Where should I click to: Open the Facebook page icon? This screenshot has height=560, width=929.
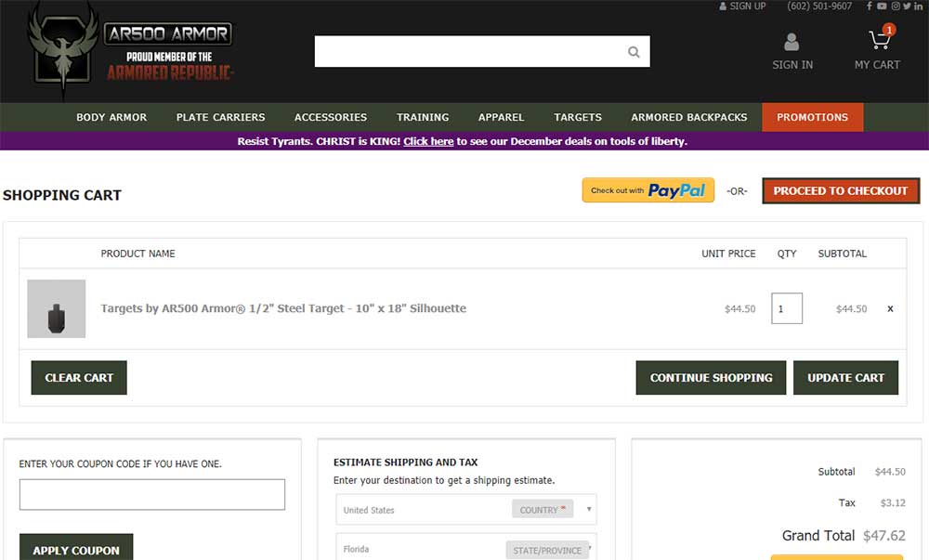tap(870, 7)
